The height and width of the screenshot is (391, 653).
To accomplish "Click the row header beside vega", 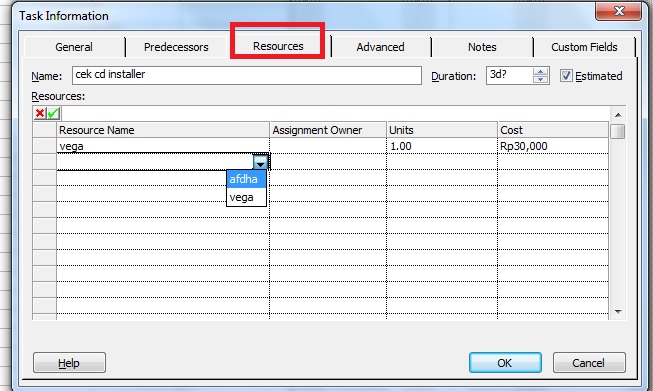I will pyautogui.click(x=45, y=146).
